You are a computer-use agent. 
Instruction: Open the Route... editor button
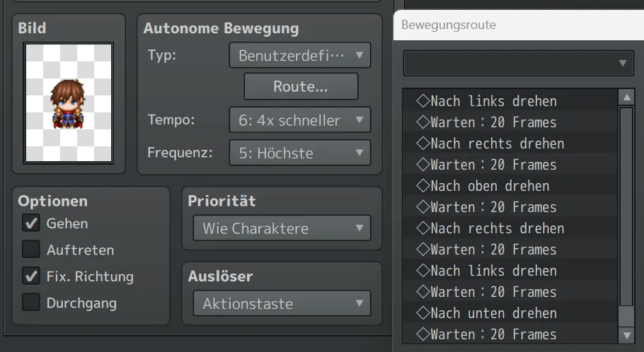pyautogui.click(x=301, y=86)
